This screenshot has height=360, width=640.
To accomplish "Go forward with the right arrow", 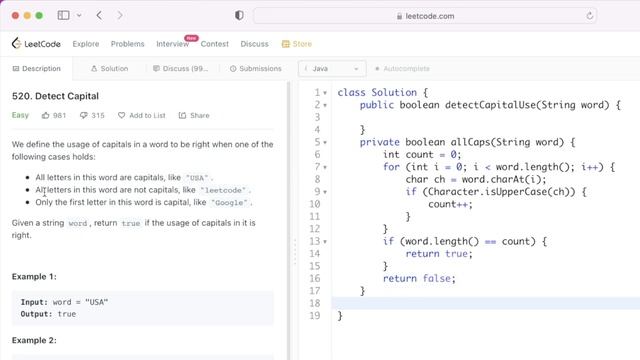I will (x=120, y=16).
